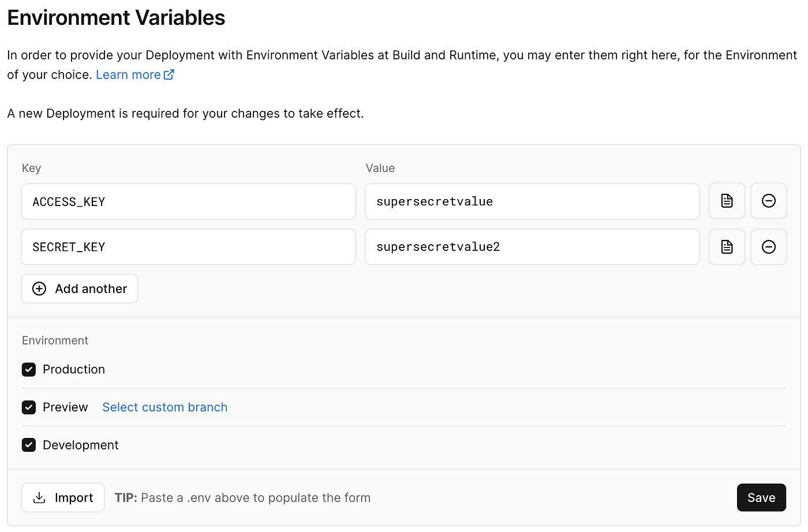Click the circled plus icon in Add another
This screenshot has width=808, height=532.
click(39, 289)
